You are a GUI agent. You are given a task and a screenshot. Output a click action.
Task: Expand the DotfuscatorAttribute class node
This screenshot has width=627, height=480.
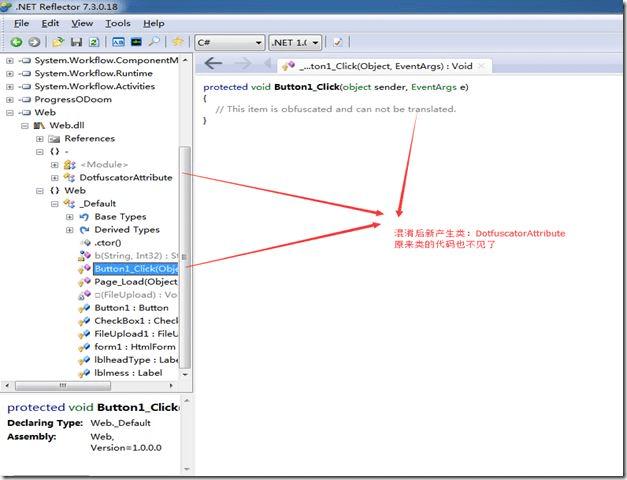55,178
